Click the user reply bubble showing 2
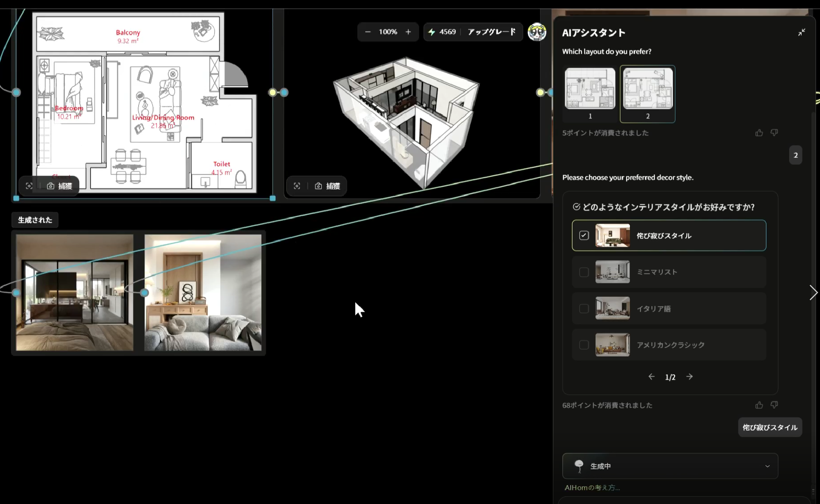The image size is (820, 504). [x=796, y=155]
